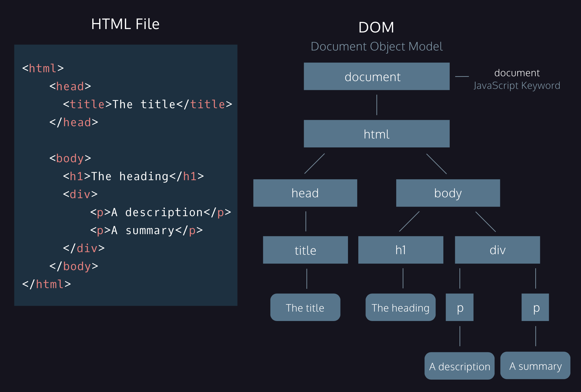Click the 'JavaScript Keyword' annotation label
Screen dimensions: 581x392
coord(517,85)
